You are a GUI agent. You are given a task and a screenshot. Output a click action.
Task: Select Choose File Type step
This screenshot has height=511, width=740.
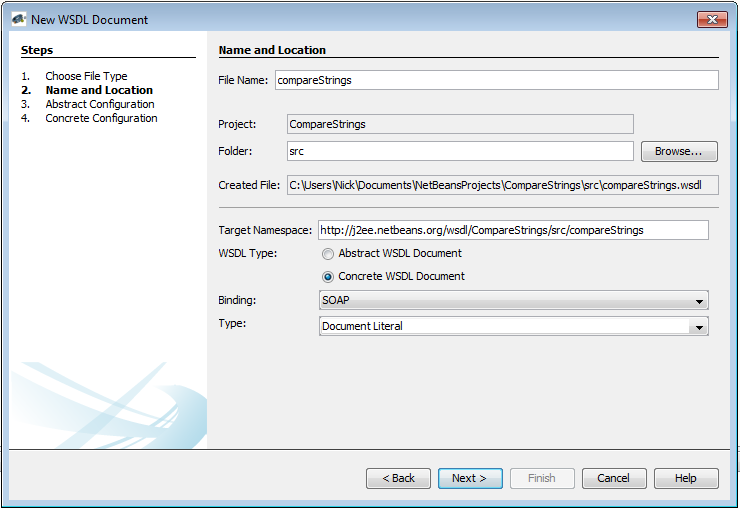coord(86,76)
